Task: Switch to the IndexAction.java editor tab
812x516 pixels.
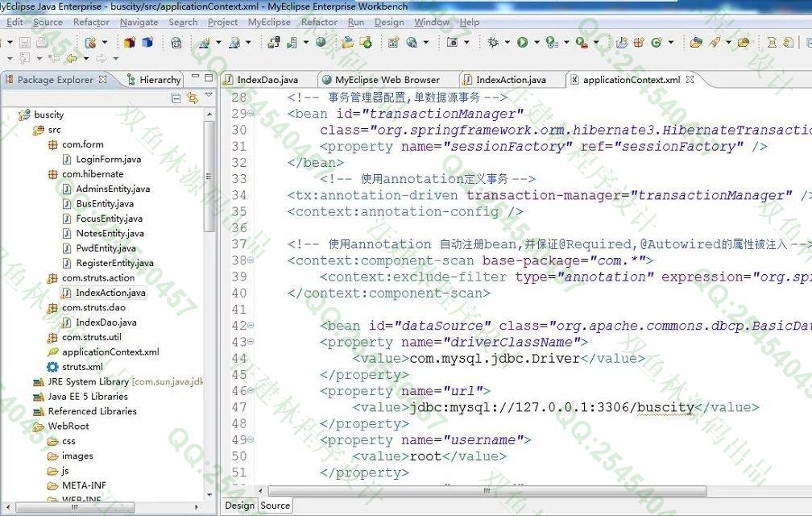Action: point(511,80)
